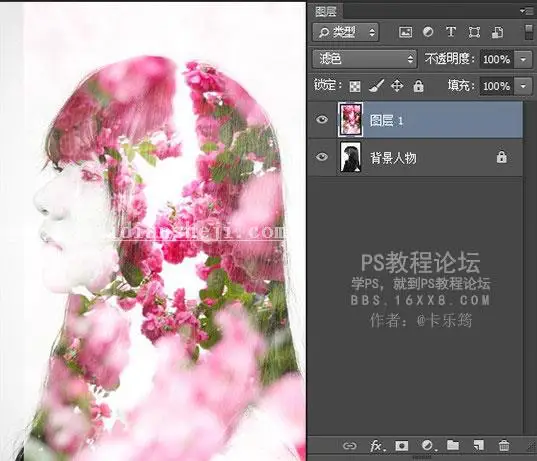Create new fill or adjustment layer
537x461 pixels.
pos(428,446)
